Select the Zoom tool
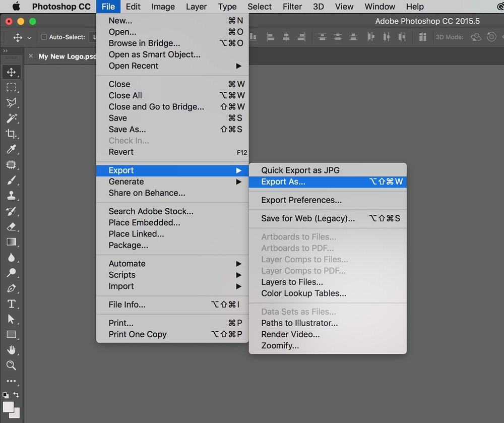Viewport: 504px width, 423px height. pos(11,365)
